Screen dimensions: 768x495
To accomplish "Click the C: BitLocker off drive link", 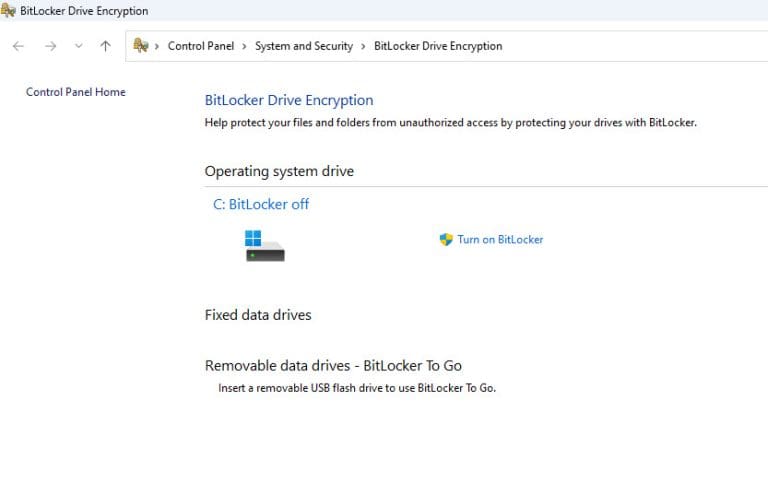I will pyautogui.click(x=261, y=204).
